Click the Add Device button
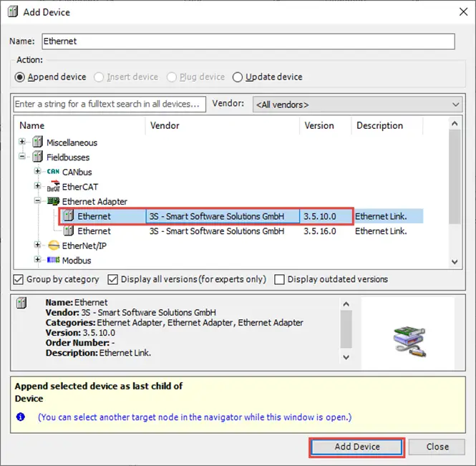The image size is (476, 466). click(357, 447)
